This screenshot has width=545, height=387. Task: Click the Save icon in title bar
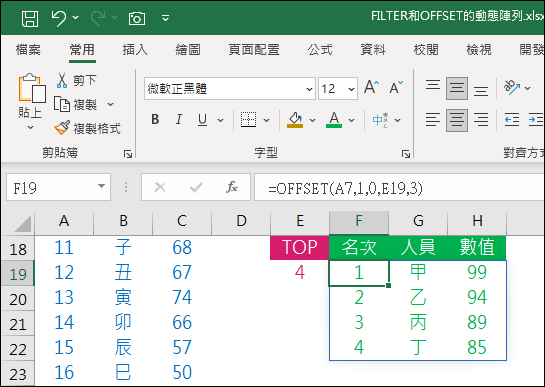tap(30, 18)
